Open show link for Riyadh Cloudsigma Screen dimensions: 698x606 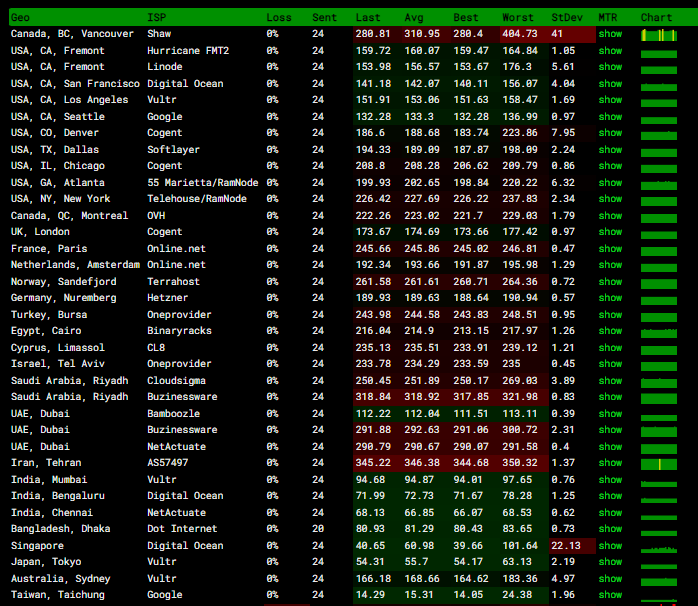(x=610, y=380)
